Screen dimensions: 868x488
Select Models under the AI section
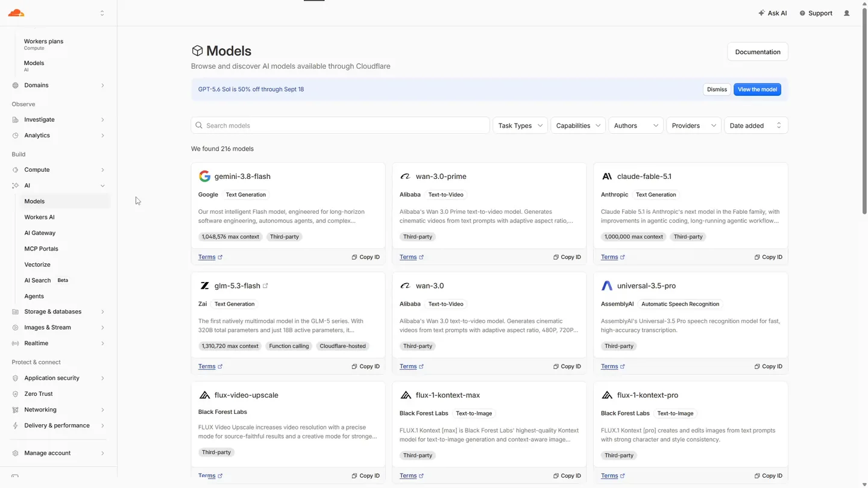pos(64,201)
